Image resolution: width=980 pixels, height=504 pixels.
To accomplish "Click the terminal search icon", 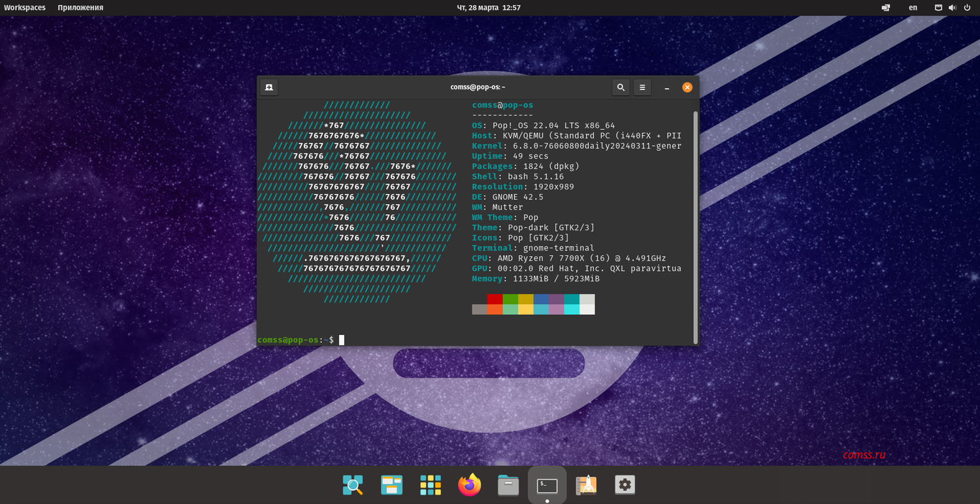I will [621, 87].
